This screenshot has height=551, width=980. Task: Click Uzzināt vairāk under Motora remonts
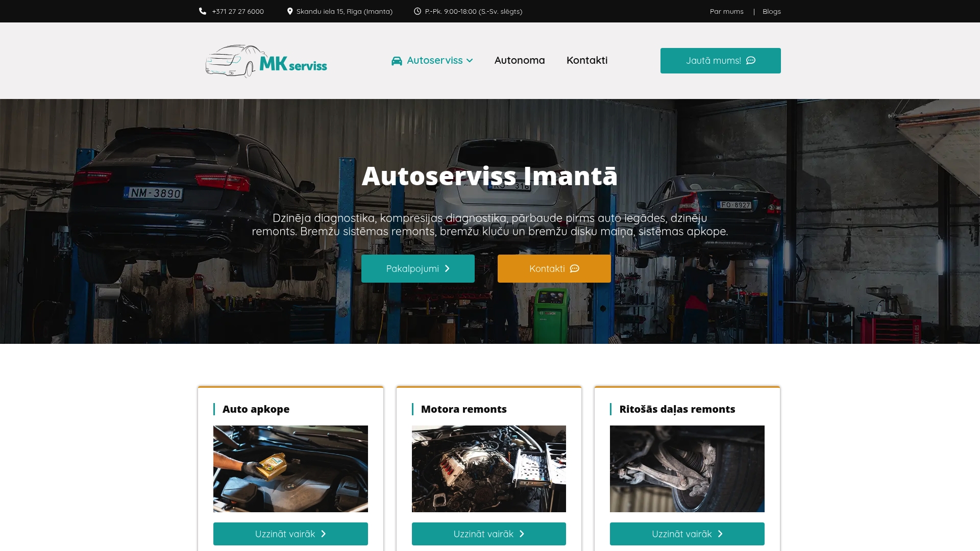[488, 534]
